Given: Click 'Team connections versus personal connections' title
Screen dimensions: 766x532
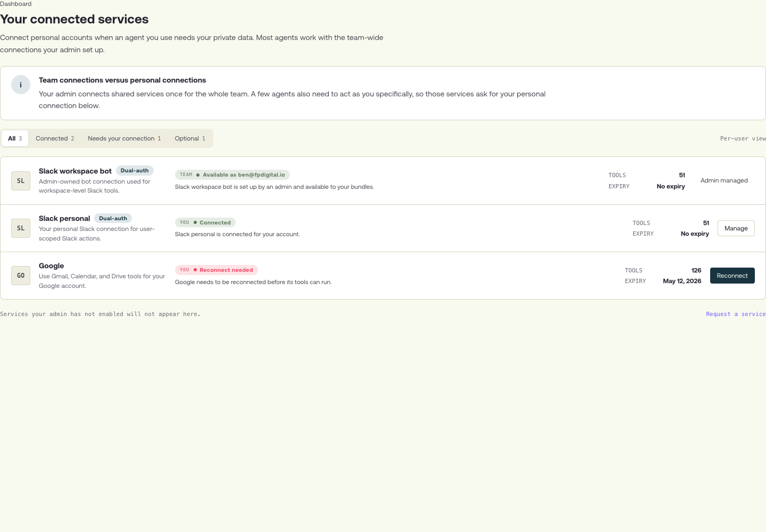Looking at the screenshot, I should coord(122,80).
